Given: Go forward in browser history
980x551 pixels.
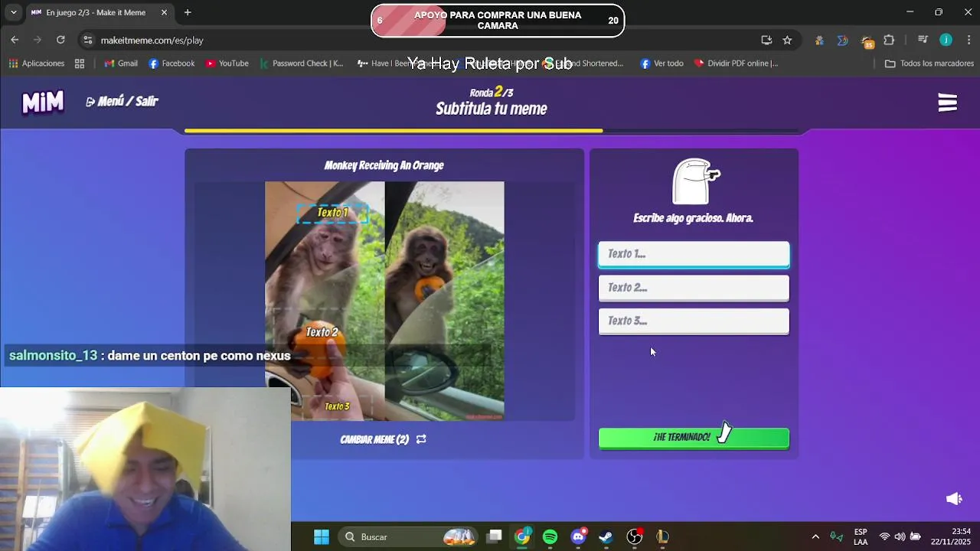Looking at the screenshot, I should pos(38,40).
